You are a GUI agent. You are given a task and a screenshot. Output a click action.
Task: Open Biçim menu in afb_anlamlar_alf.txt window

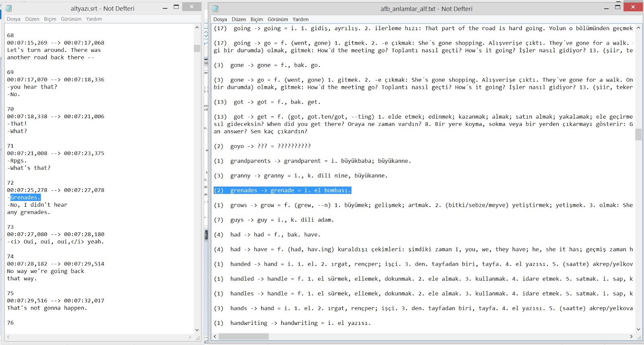[x=256, y=19]
